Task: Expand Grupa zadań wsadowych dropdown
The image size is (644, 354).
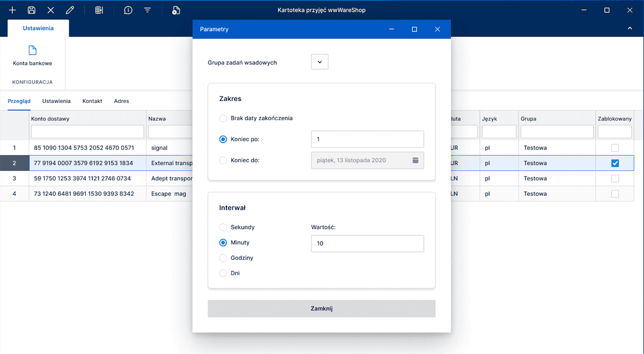Action: 319,62
